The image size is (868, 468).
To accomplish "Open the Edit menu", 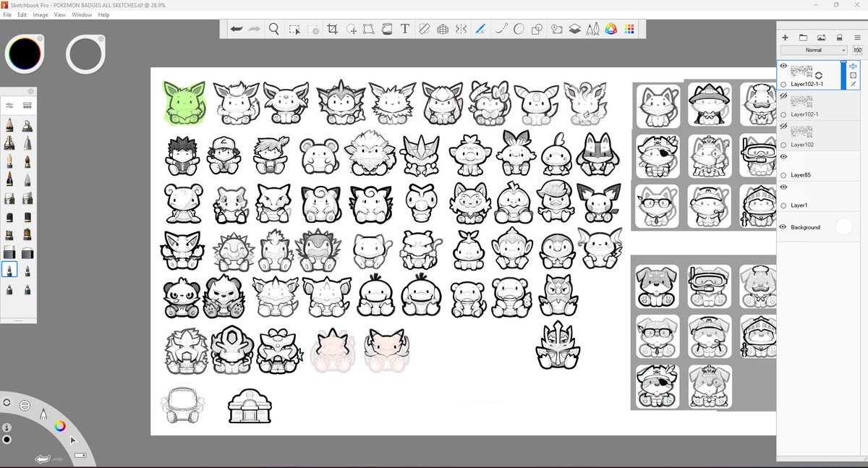I will point(22,14).
